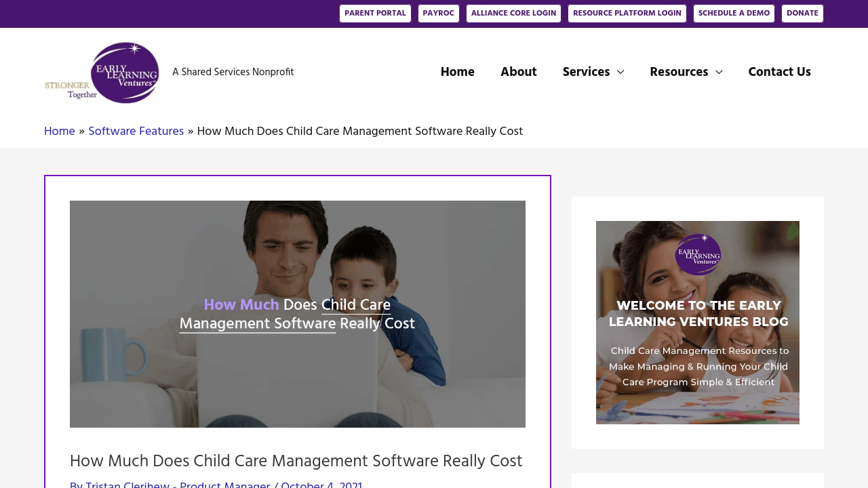
Task: Open the Resources menu
Action: pyautogui.click(x=679, y=72)
